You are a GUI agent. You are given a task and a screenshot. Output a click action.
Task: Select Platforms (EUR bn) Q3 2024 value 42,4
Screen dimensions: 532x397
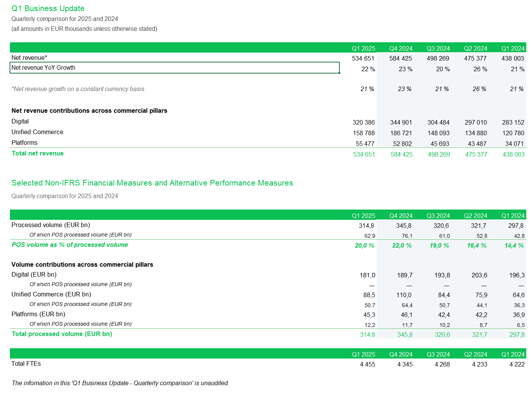click(x=444, y=315)
